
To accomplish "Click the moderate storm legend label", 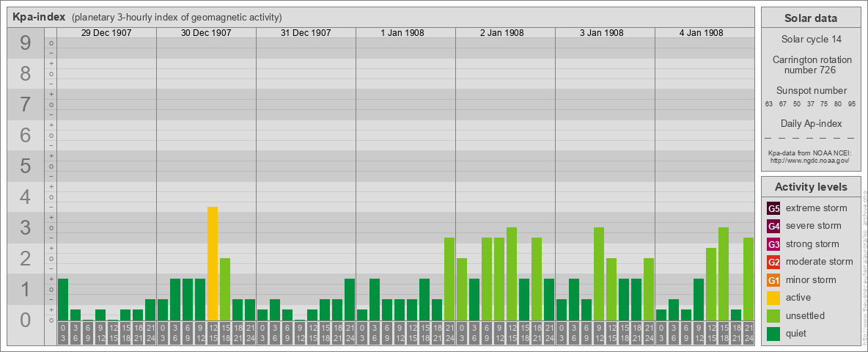I will pyautogui.click(x=820, y=262).
